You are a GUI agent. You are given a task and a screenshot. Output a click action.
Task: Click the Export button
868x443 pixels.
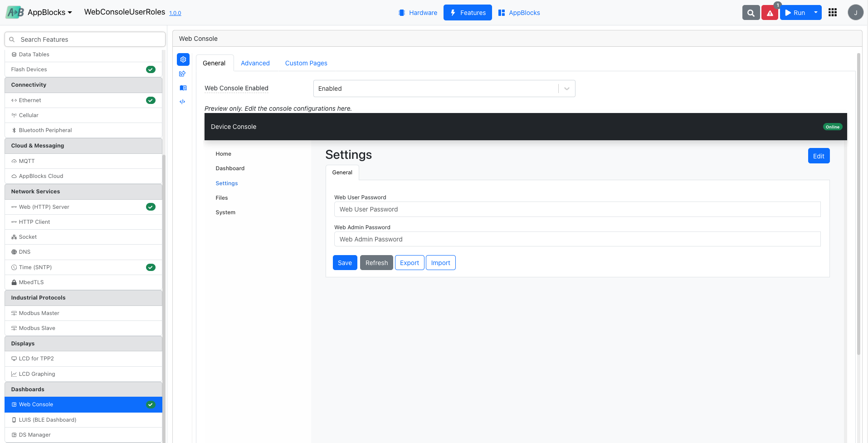410,263
